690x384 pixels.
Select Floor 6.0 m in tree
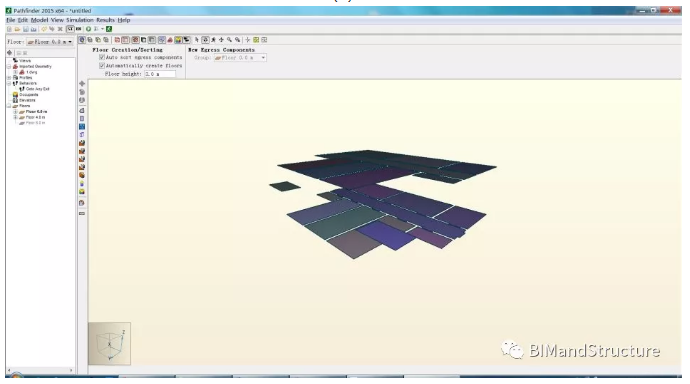36,112
